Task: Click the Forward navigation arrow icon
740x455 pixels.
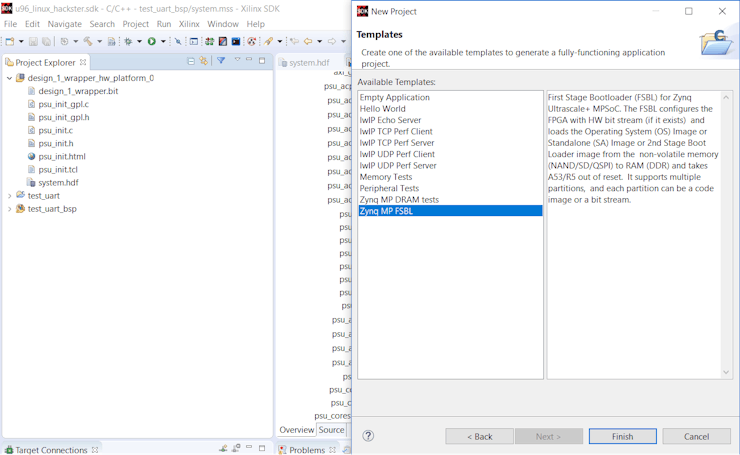Action: pos(332,42)
